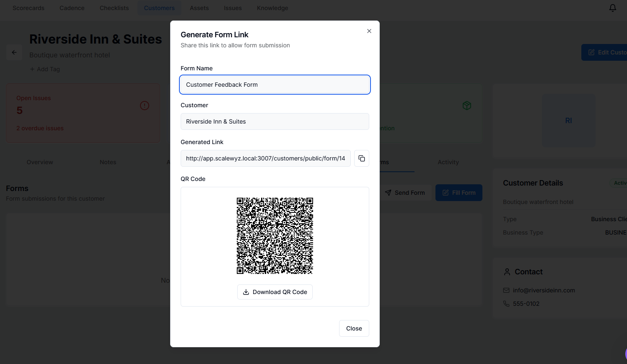
Task: Open the Notes tab
Action: [108, 162]
